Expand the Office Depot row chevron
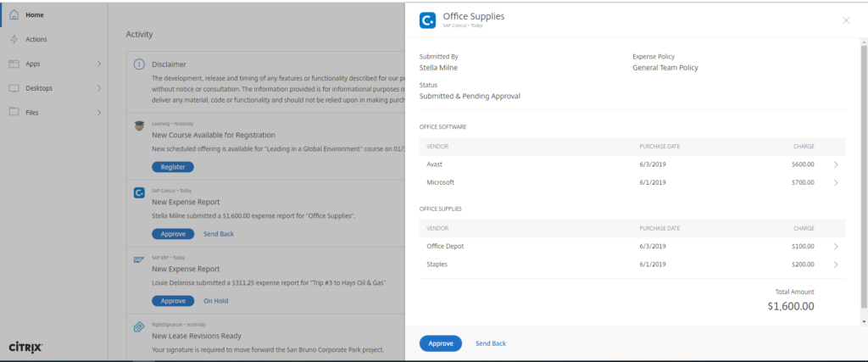The height and width of the screenshot is (362, 868). [x=836, y=247]
